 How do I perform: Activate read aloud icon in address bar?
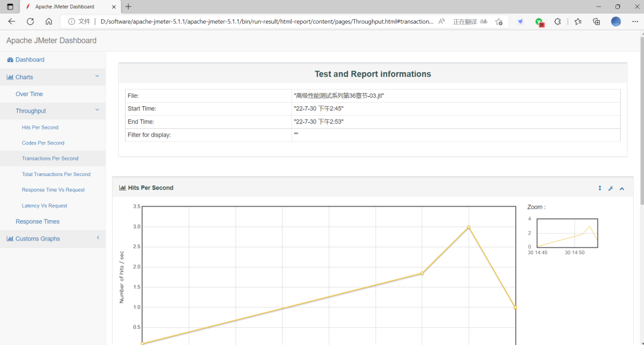(442, 21)
